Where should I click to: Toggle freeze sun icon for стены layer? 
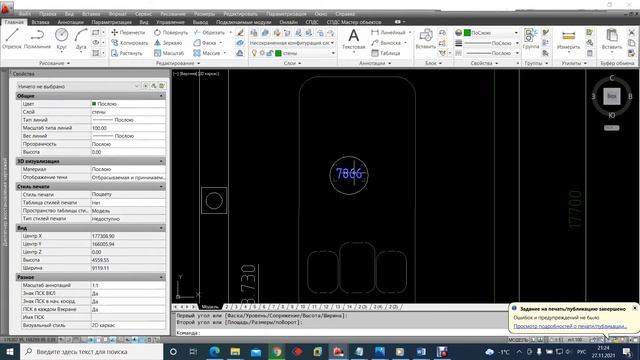[262, 53]
